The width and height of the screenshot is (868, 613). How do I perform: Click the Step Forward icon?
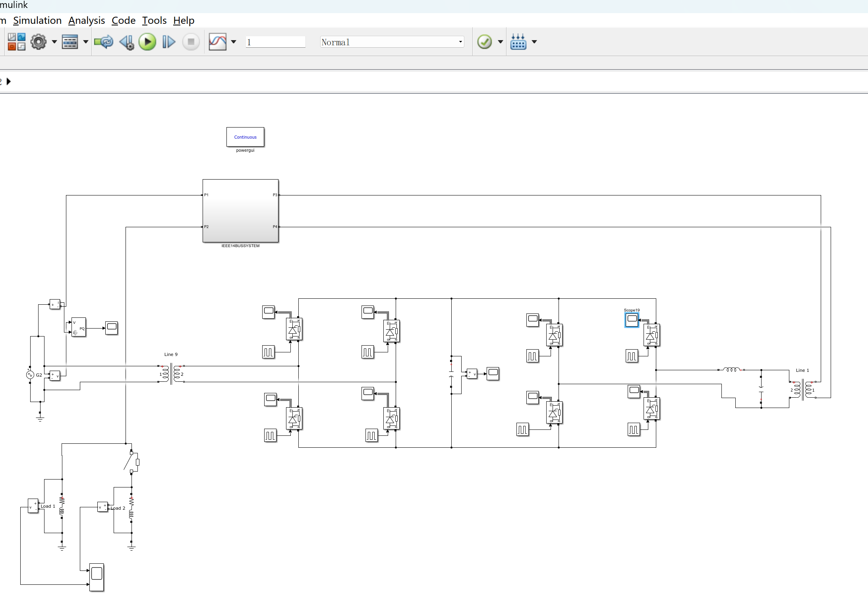[169, 42]
